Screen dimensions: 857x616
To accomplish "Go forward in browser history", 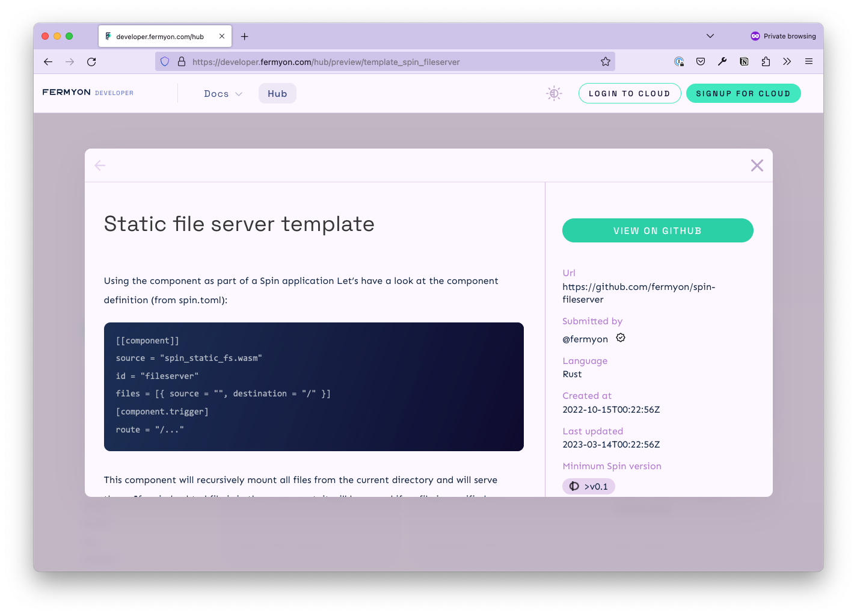I will tap(70, 62).
